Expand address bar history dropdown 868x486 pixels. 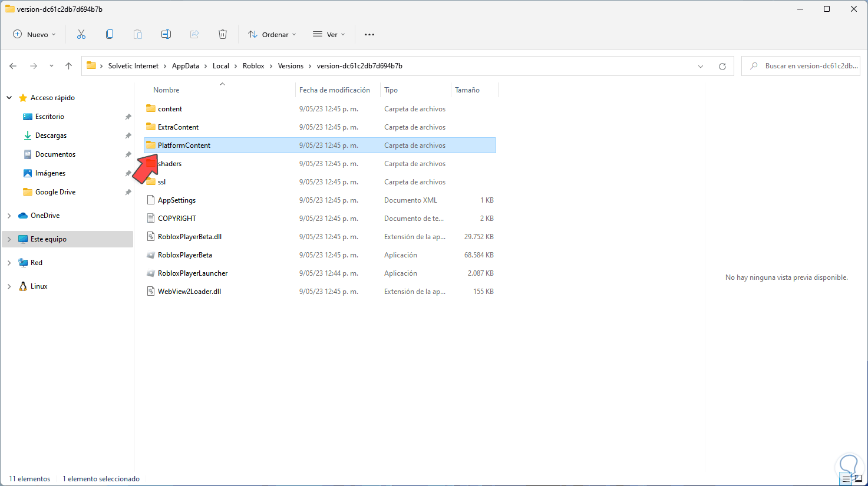point(701,66)
